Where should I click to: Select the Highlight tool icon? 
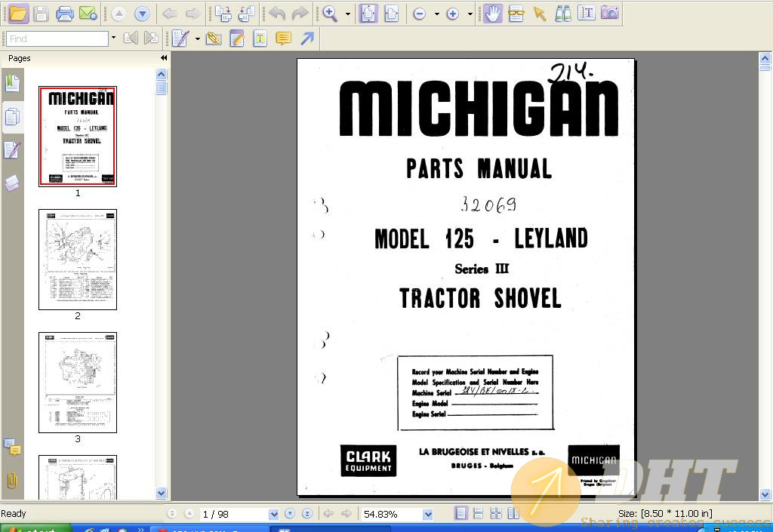click(236, 38)
